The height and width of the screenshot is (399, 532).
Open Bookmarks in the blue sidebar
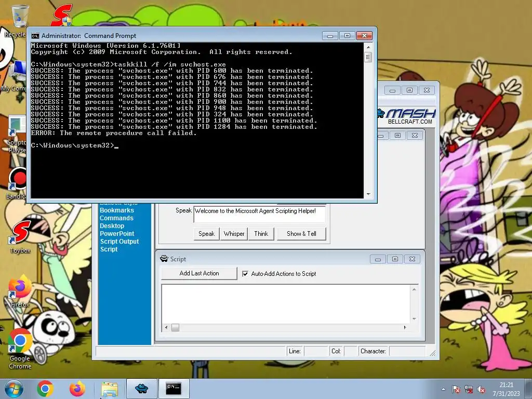[x=117, y=210]
